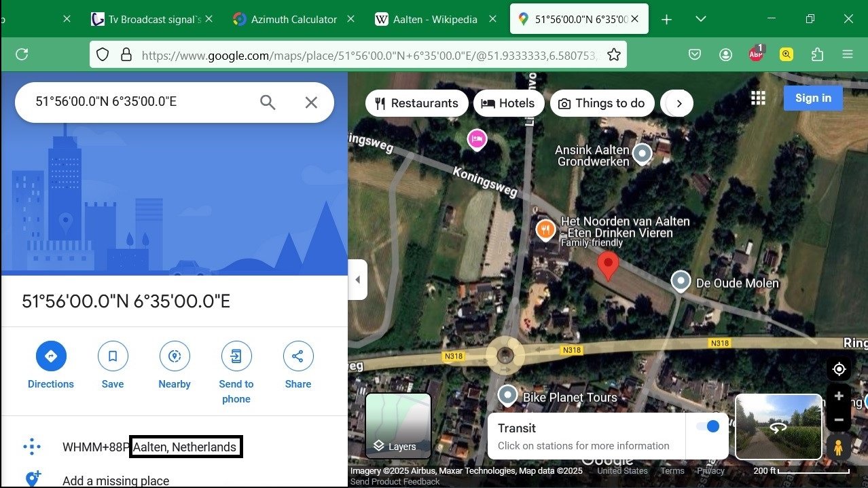Click Send Product Feedback link
Screen dimensions: 868x488
pyautogui.click(x=395, y=482)
